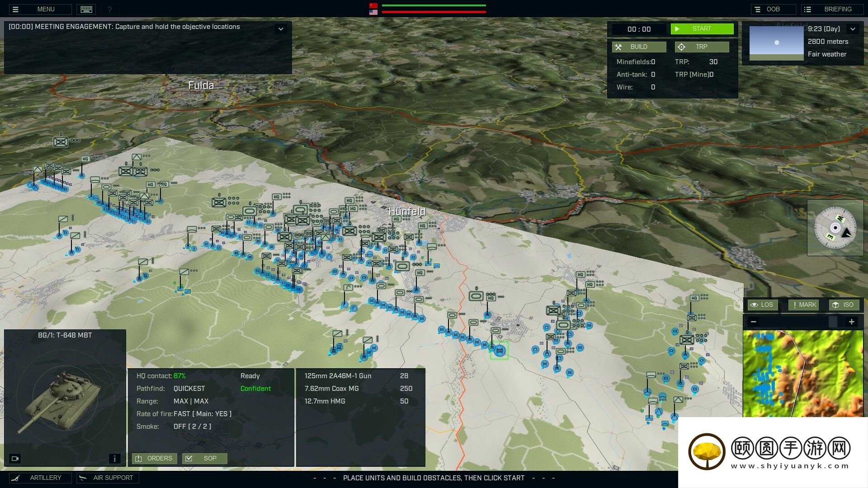Click the Ready status text
868x488 pixels.
click(250, 376)
